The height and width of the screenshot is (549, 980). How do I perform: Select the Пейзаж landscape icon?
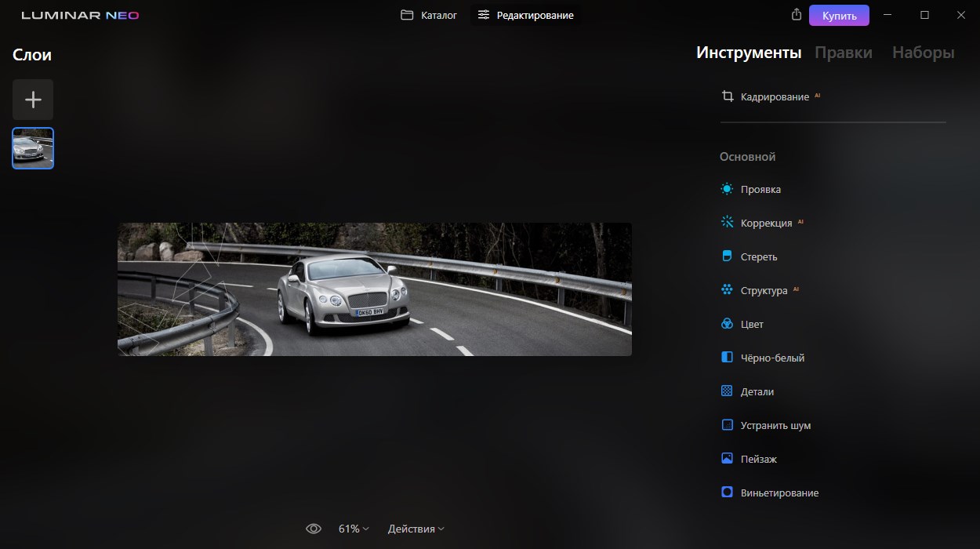pos(727,459)
